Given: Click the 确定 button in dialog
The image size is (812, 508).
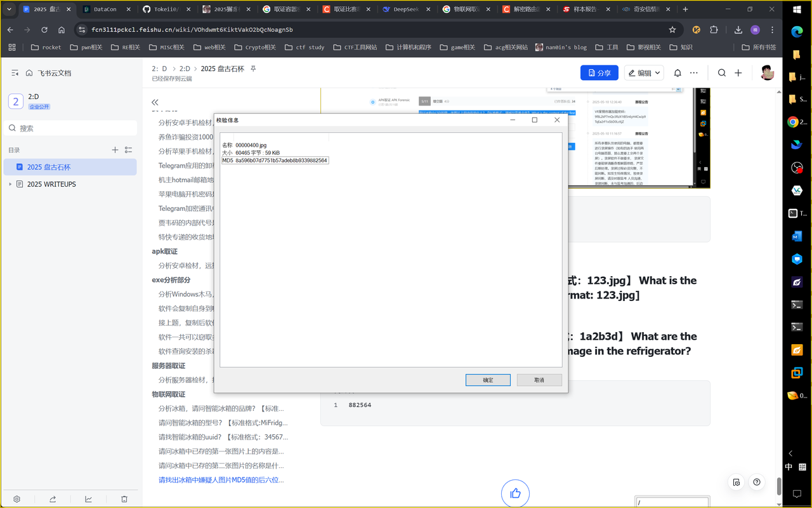Looking at the screenshot, I should [488, 380].
